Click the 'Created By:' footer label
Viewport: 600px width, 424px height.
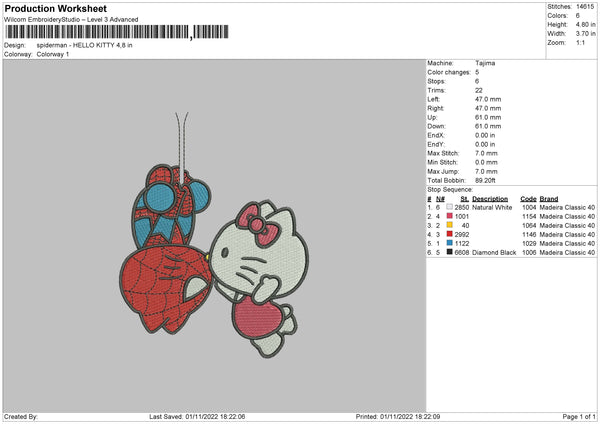21,416
